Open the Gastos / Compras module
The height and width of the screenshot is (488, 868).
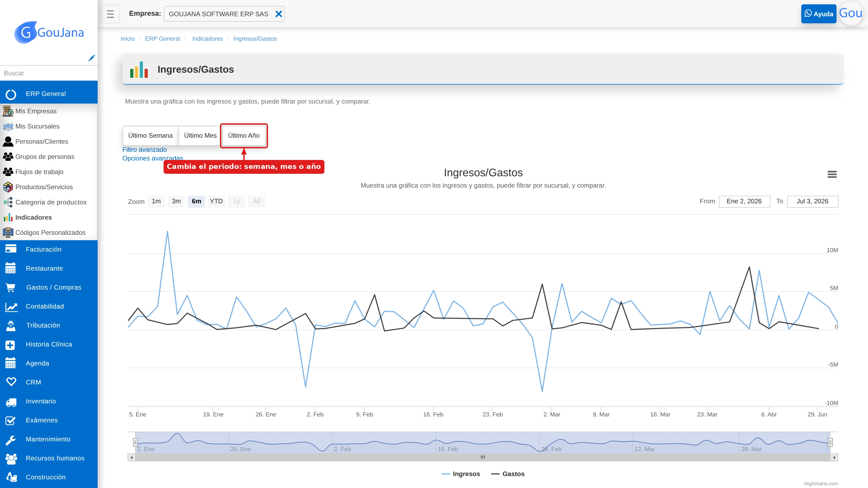(49, 287)
